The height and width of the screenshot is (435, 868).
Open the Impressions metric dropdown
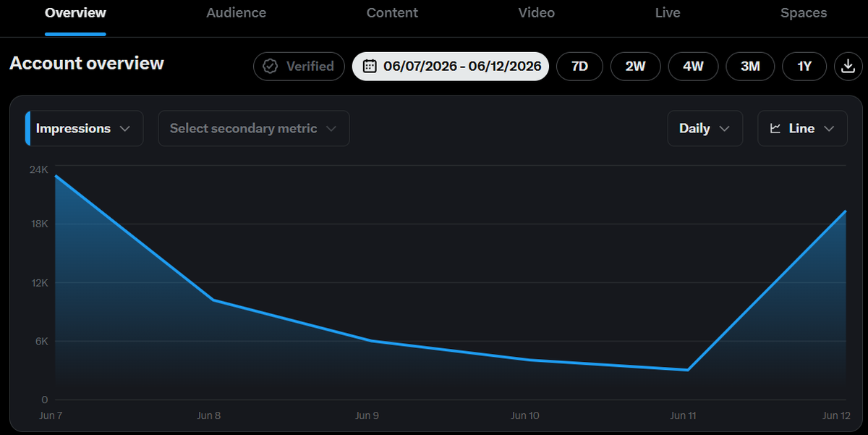pos(84,129)
